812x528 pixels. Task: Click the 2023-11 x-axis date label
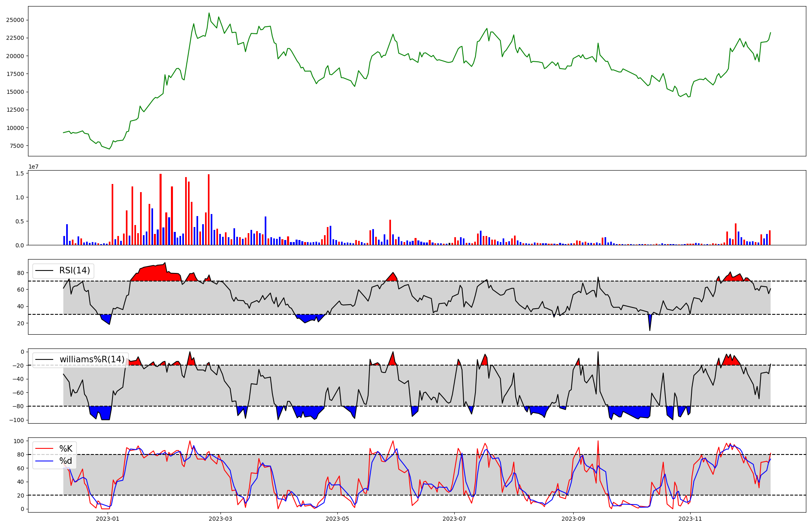[690, 519]
